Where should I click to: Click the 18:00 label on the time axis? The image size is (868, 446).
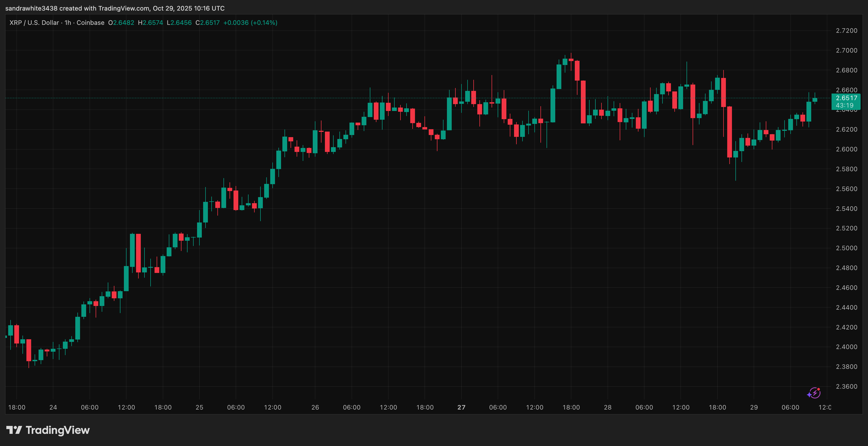17,407
